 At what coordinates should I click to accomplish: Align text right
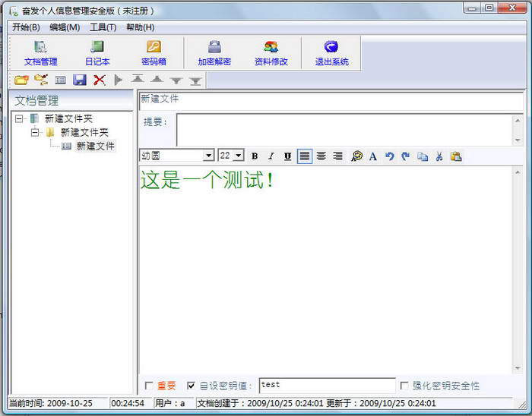(337, 156)
